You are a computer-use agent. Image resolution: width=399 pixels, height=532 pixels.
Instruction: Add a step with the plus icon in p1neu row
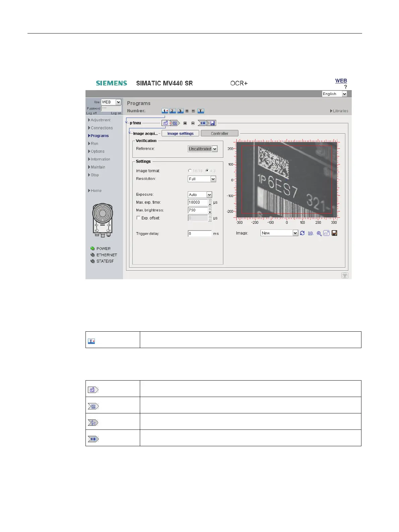(x=185, y=123)
